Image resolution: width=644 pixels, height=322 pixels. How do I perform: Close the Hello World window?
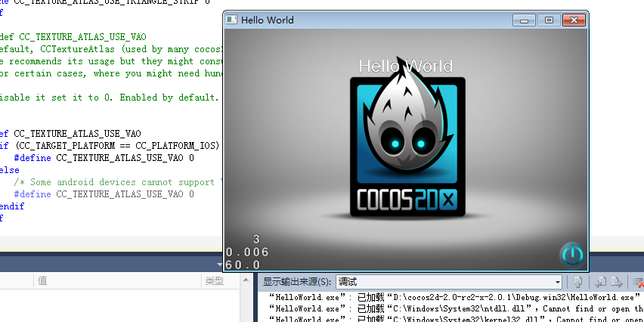point(574,20)
